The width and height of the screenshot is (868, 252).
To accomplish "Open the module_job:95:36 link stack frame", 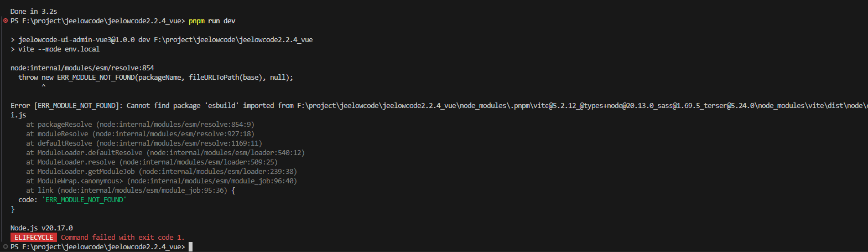I will [142, 191].
